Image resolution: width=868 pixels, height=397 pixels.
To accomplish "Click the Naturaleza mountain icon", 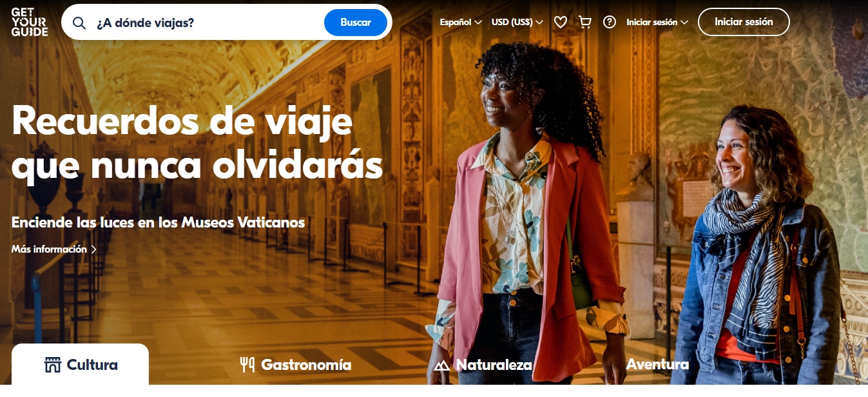I will [x=442, y=365].
